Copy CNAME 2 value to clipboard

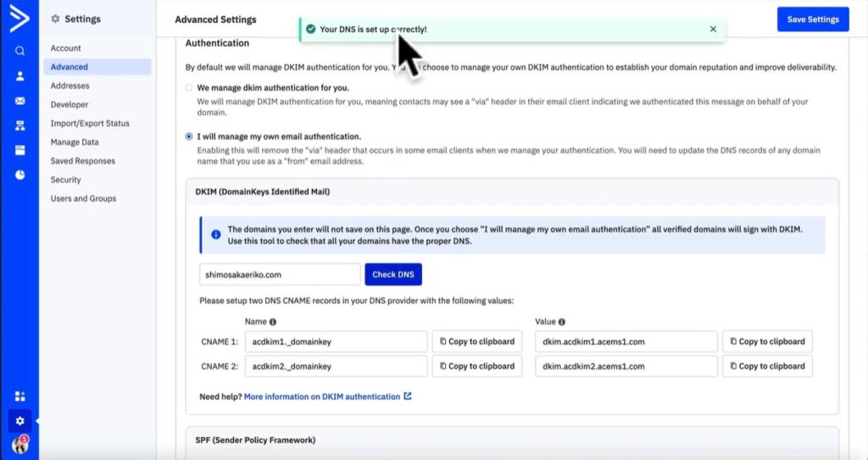click(766, 366)
